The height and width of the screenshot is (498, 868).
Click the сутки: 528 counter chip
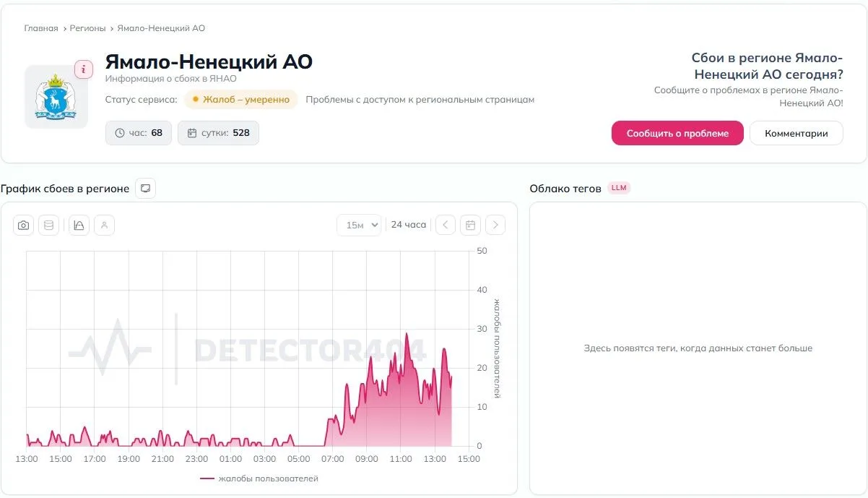pyautogui.click(x=218, y=133)
